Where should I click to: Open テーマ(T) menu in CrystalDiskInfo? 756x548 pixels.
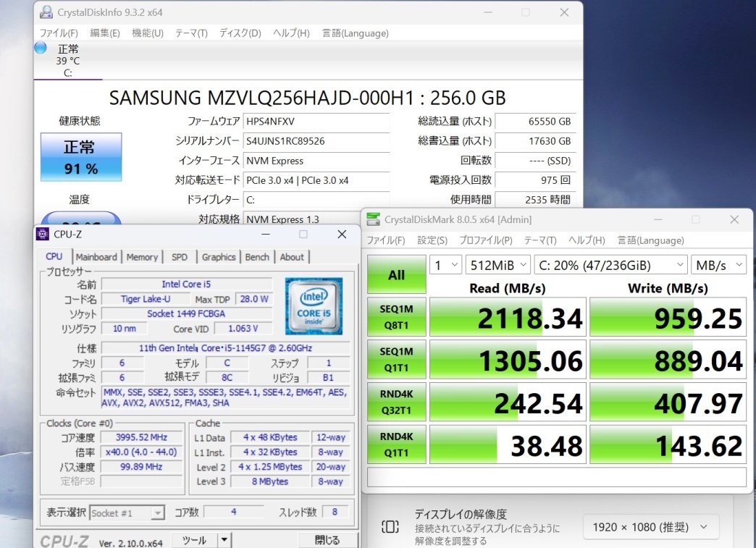[x=191, y=33]
